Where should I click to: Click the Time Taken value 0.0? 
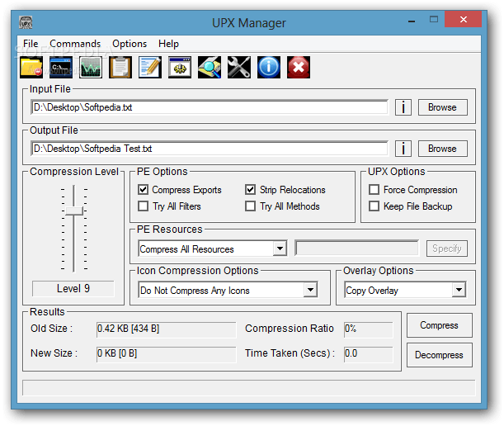[369, 353]
